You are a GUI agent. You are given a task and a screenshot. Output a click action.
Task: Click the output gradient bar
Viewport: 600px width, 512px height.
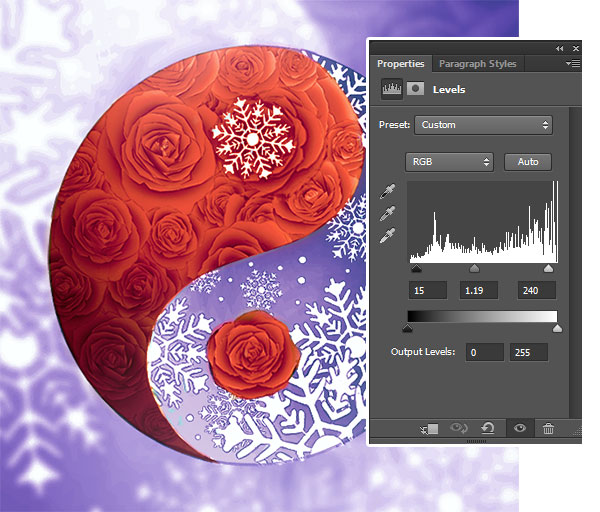click(483, 316)
